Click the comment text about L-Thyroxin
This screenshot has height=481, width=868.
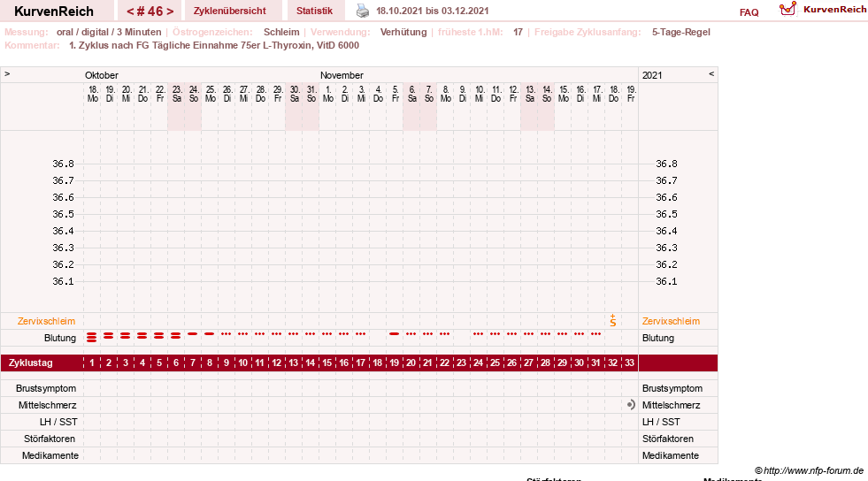tap(214, 45)
